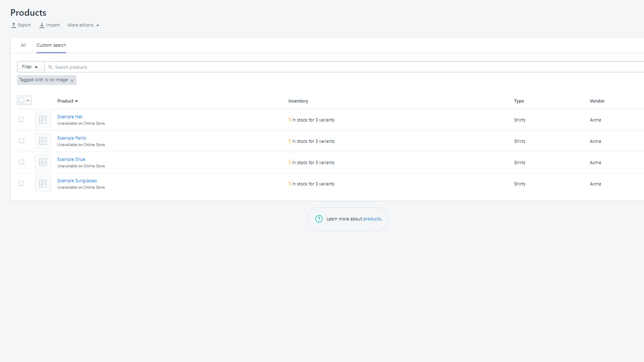
Task: Click Example Pants' inventory text
Action: pos(311,141)
